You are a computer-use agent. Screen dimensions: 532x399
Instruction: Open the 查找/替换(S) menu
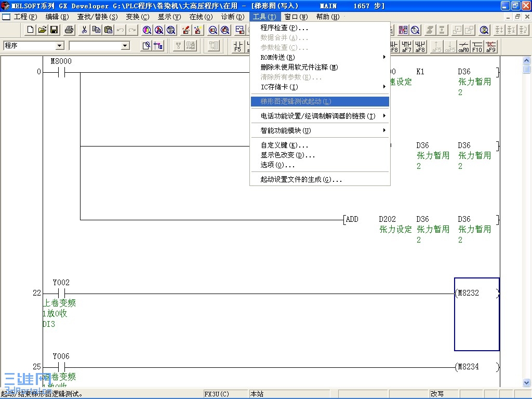coord(97,17)
